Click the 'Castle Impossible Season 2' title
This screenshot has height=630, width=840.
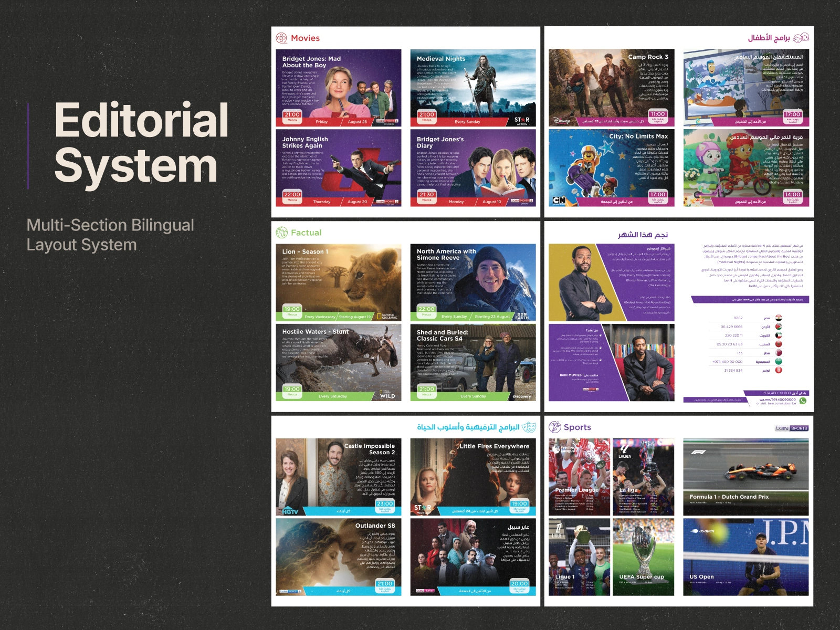point(370,449)
